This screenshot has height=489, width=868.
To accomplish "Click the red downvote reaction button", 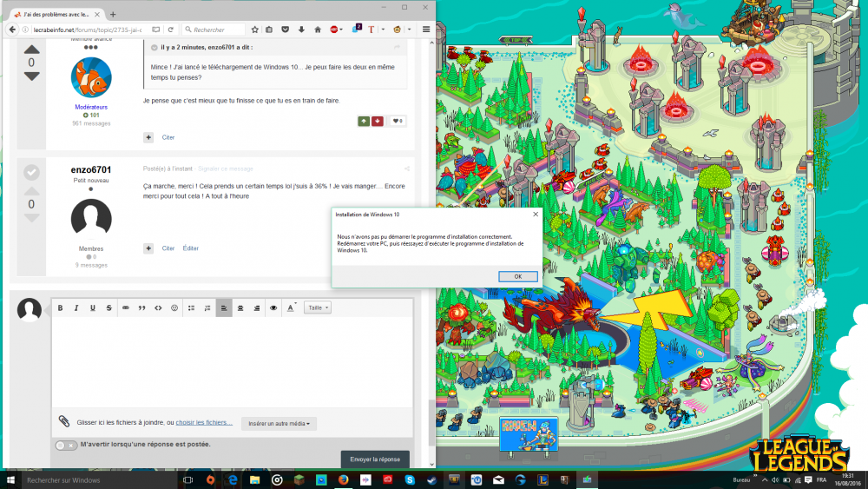I will pyautogui.click(x=378, y=121).
